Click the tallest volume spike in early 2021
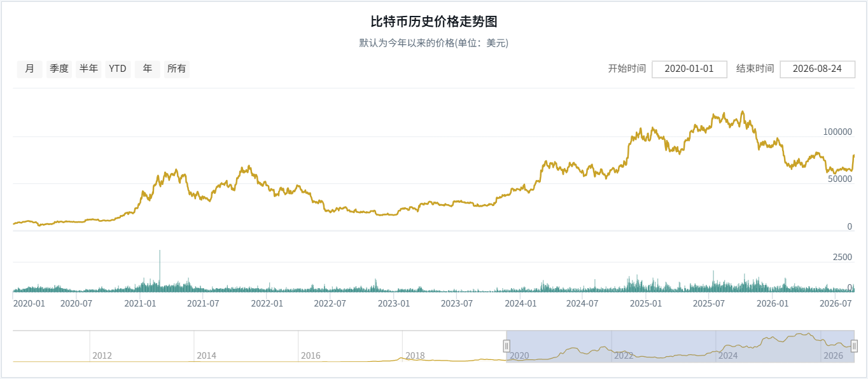This screenshot has height=379, width=868. pyautogui.click(x=160, y=270)
